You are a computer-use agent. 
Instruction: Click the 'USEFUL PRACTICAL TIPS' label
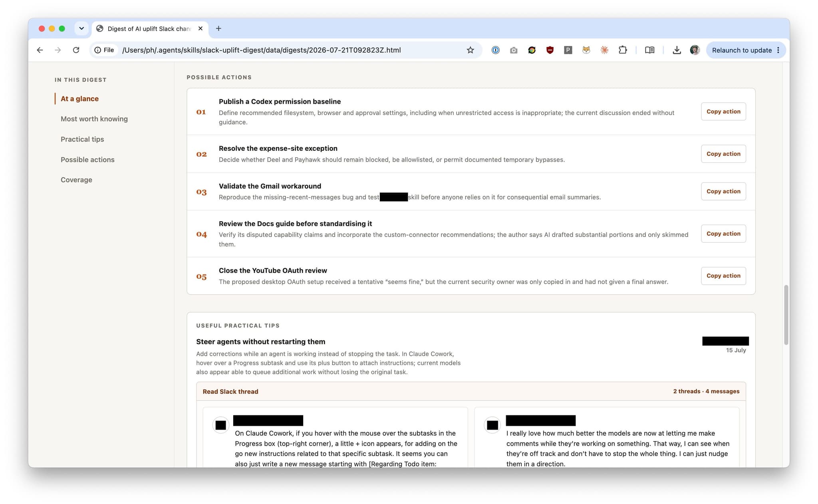pyautogui.click(x=238, y=325)
